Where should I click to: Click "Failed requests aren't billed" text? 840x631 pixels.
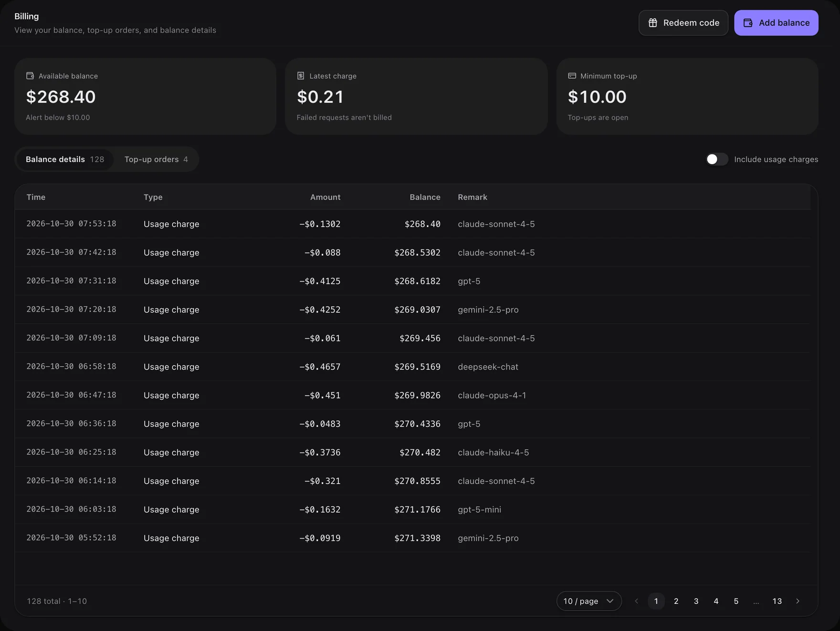pyautogui.click(x=344, y=117)
